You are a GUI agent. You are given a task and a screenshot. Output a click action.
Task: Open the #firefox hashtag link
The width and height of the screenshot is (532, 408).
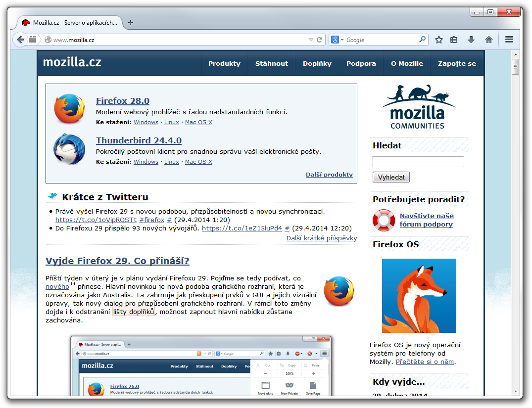(x=151, y=220)
